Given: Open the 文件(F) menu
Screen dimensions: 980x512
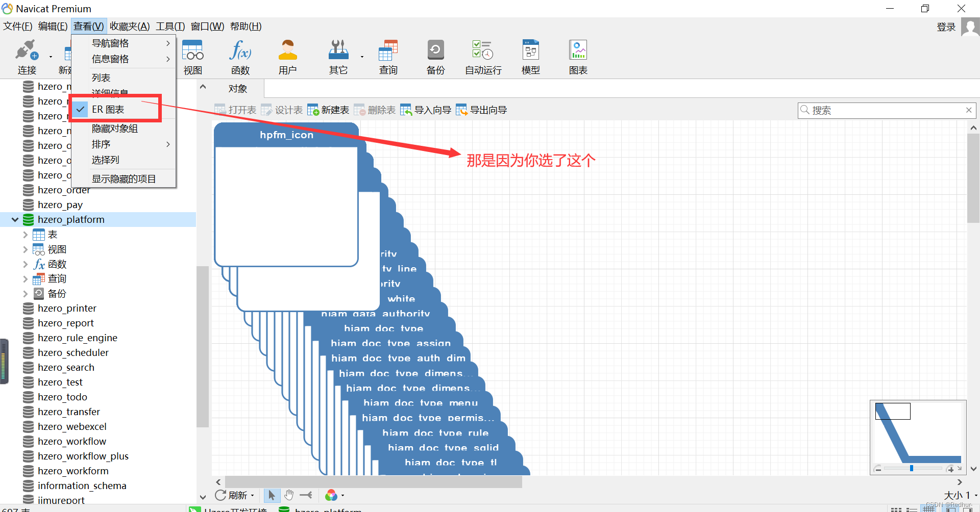Looking at the screenshot, I should (x=18, y=27).
